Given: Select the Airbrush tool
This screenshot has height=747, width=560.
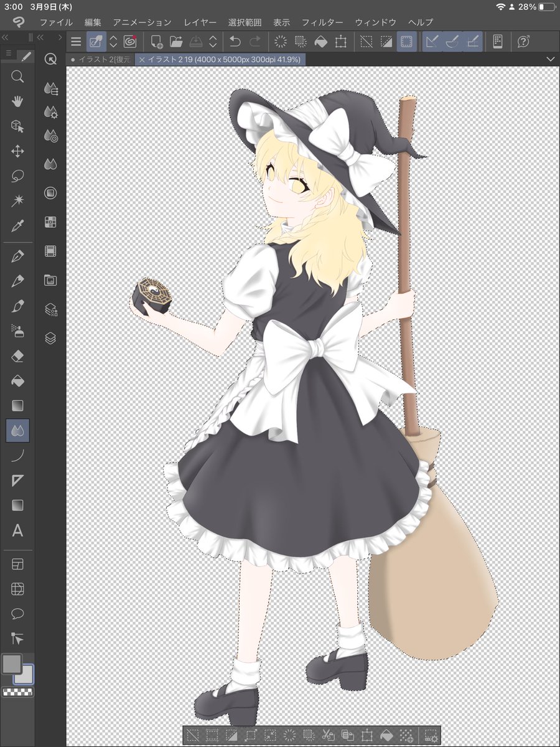Looking at the screenshot, I should point(17,331).
